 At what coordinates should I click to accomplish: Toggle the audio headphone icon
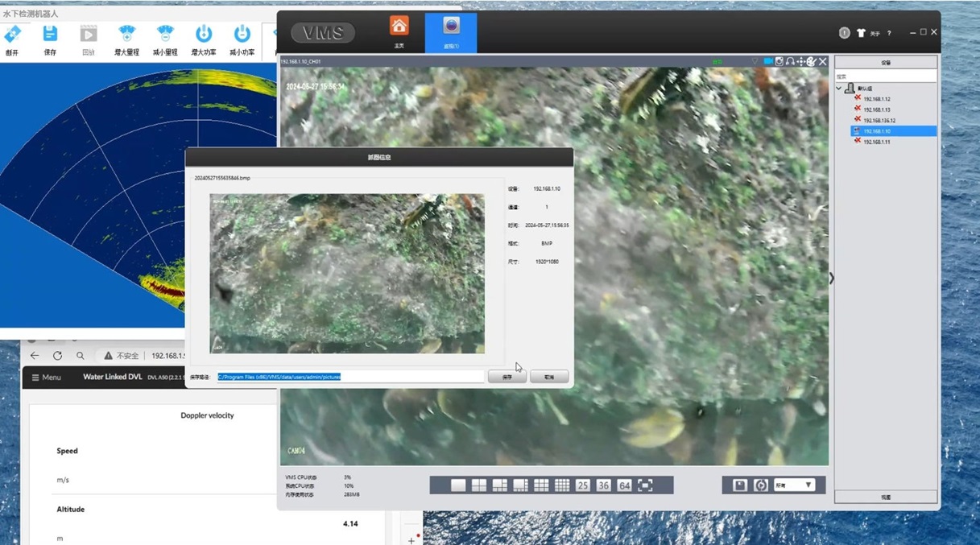790,61
